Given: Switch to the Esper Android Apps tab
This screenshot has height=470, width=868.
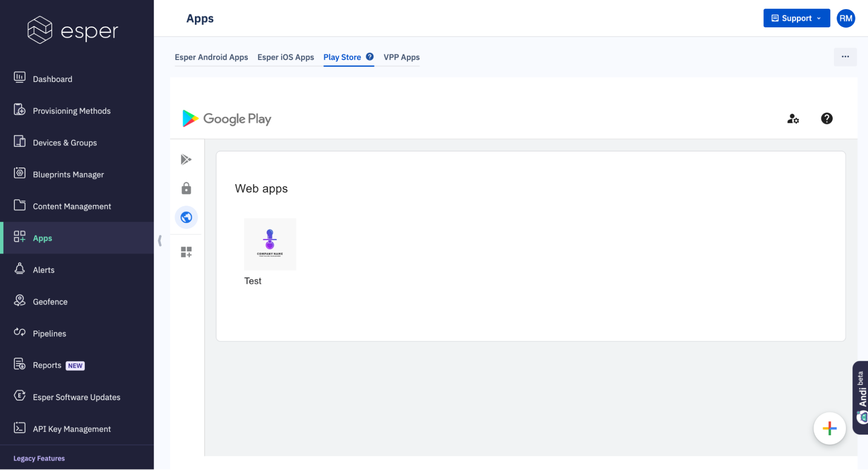Looking at the screenshot, I should click(211, 57).
